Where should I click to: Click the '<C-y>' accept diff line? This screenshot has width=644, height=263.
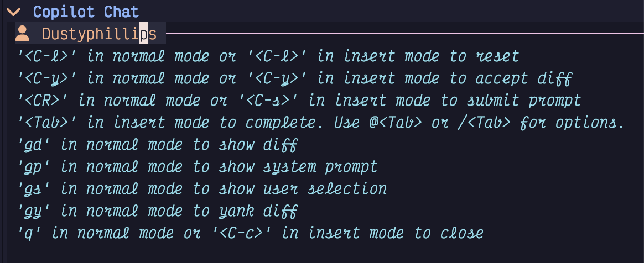click(x=294, y=78)
